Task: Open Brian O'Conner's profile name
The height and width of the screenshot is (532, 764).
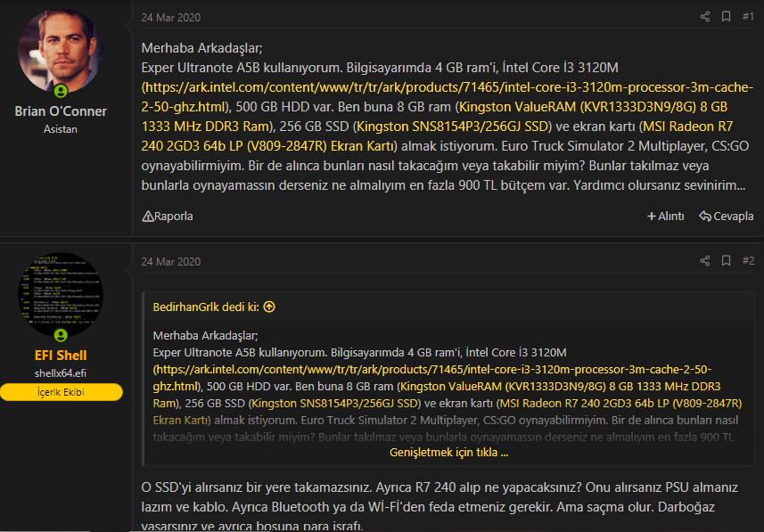Action: tap(61, 111)
